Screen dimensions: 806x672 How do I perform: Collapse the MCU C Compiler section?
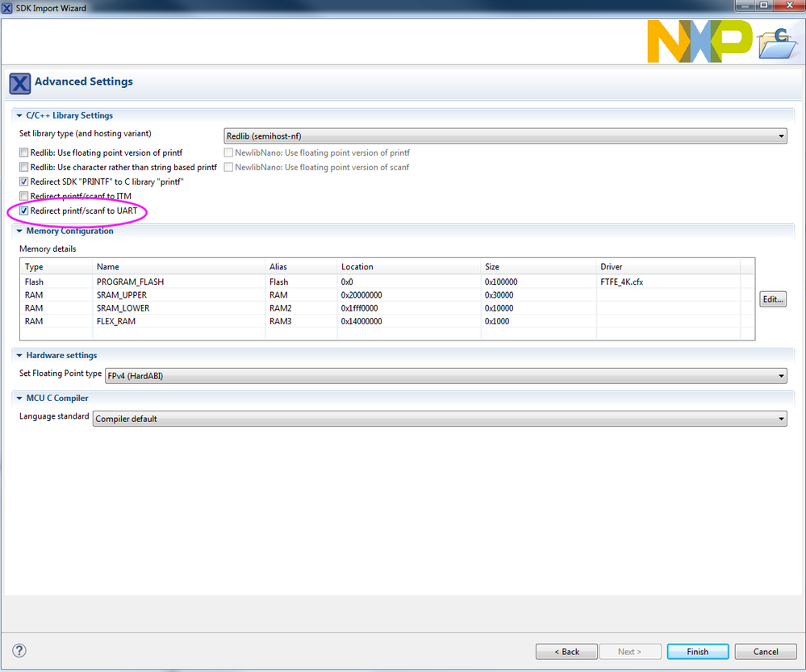pos(19,398)
